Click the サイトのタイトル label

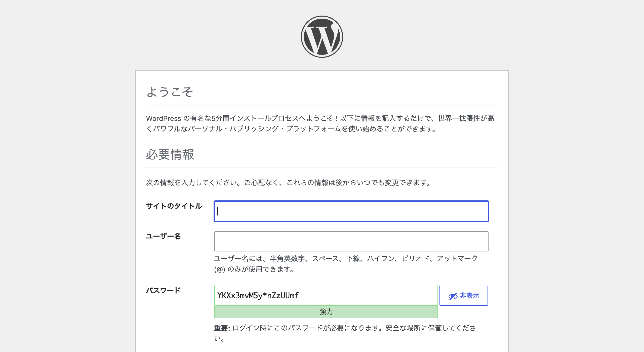[x=174, y=206]
